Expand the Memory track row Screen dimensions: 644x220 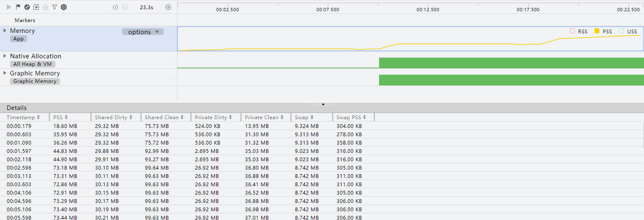pos(5,31)
